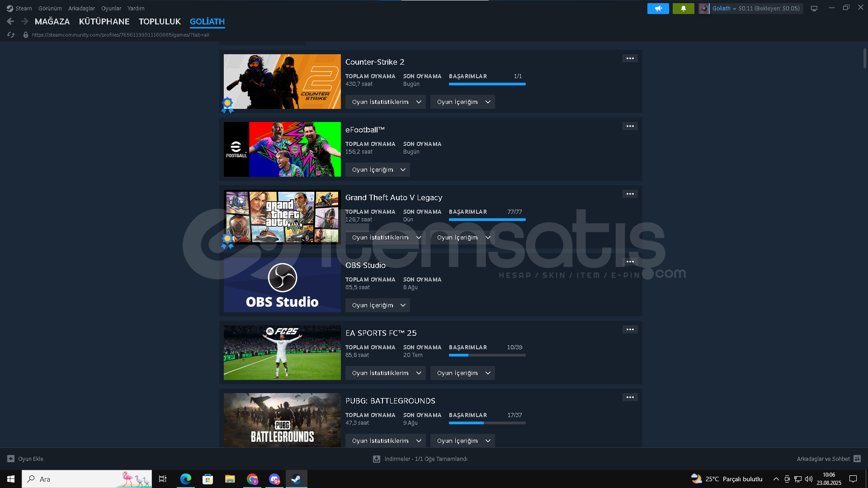Viewport: 868px width, 488px height.
Task: Open the PUBG: BATTLEGROUNDS title link
Action: [390, 401]
